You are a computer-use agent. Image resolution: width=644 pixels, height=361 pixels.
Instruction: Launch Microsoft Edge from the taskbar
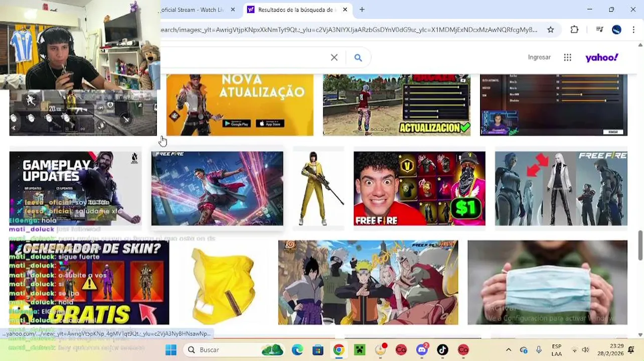297,350
